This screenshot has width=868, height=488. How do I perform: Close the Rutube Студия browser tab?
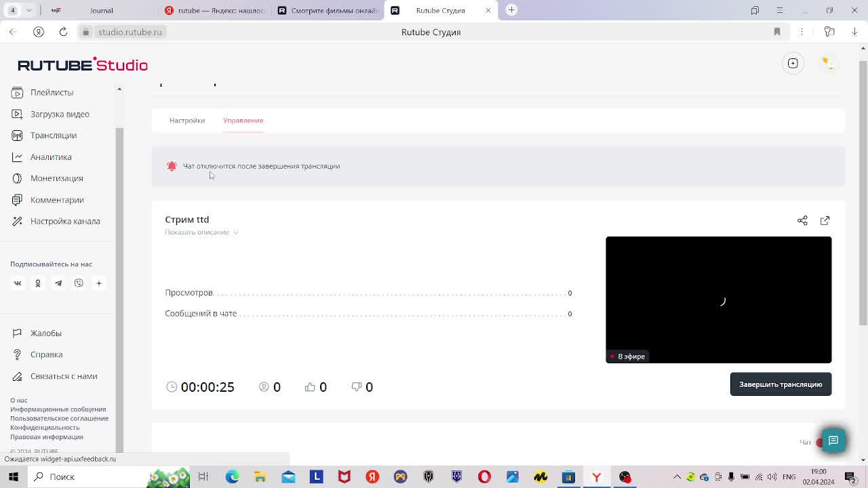pos(488,10)
